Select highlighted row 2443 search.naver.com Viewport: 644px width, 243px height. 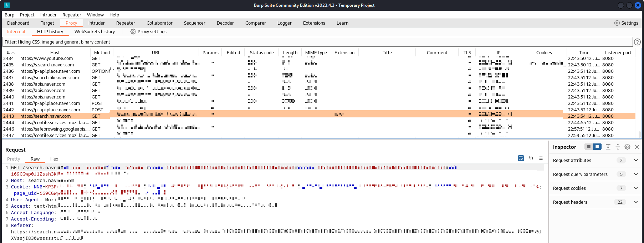[x=319, y=116]
